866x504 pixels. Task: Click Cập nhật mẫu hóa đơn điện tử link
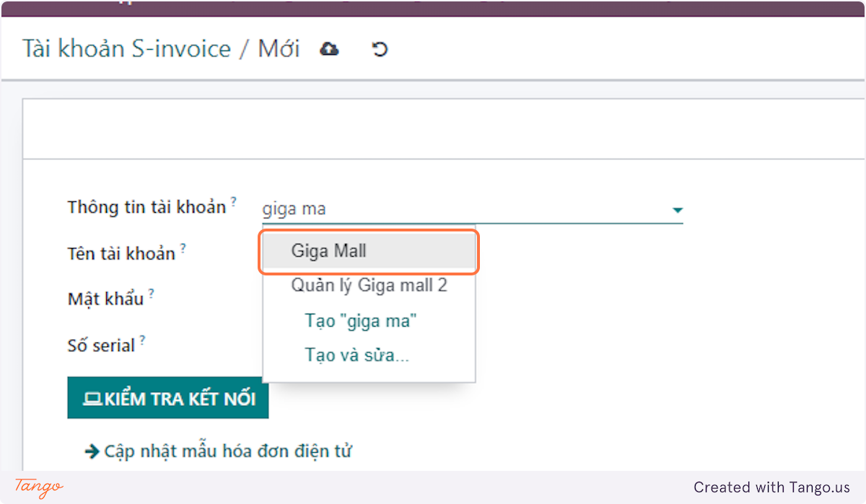tap(219, 451)
